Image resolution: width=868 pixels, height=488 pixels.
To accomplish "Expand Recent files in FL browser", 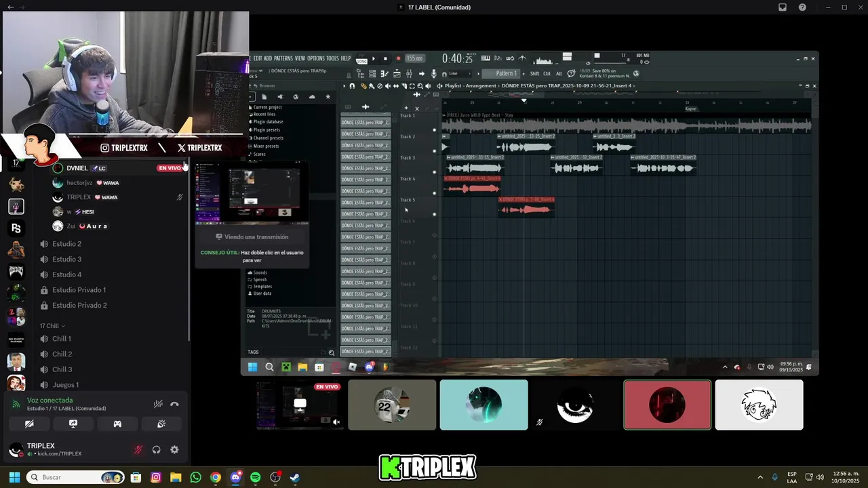I will 264,115.
